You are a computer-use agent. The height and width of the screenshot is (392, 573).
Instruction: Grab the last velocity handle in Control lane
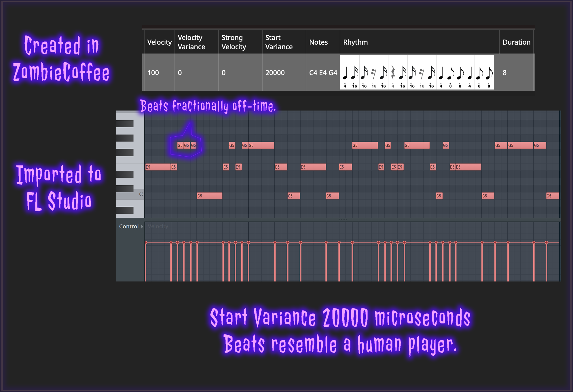(546, 242)
